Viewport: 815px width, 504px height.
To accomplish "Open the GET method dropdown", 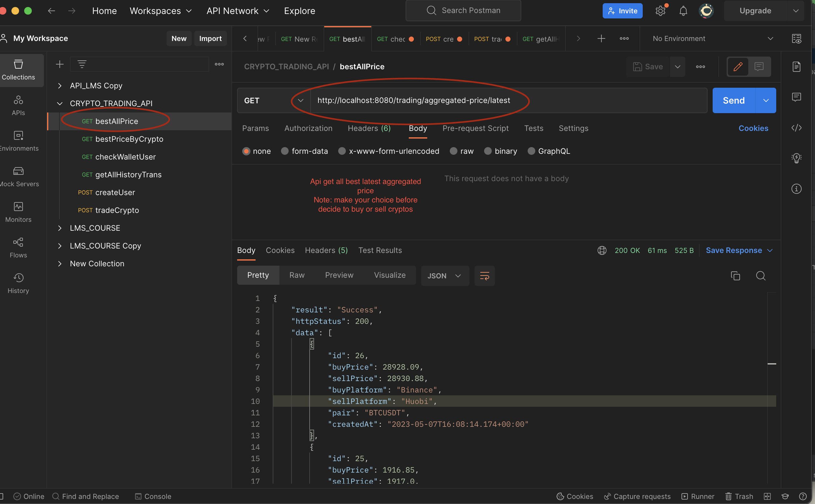I will pyautogui.click(x=274, y=100).
